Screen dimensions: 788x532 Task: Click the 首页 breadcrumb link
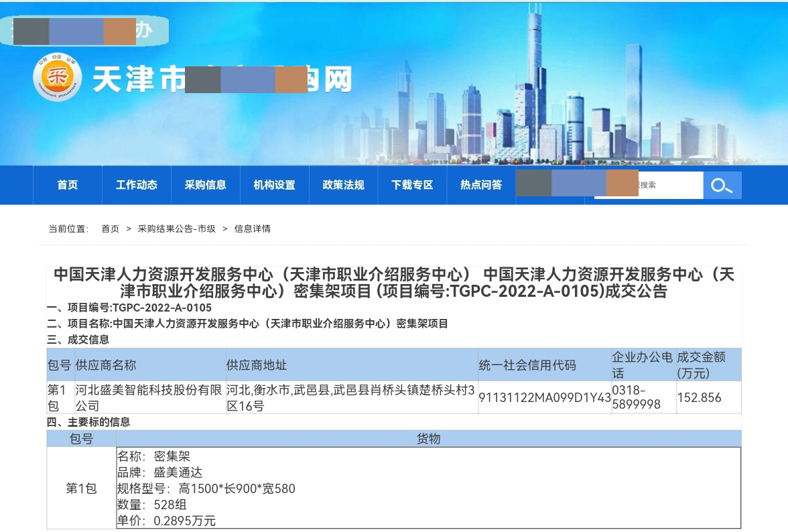point(110,228)
